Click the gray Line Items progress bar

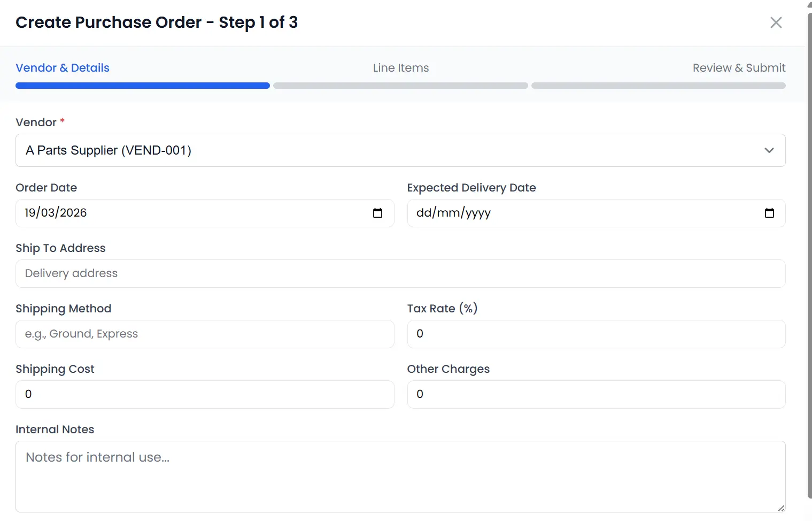pos(400,86)
